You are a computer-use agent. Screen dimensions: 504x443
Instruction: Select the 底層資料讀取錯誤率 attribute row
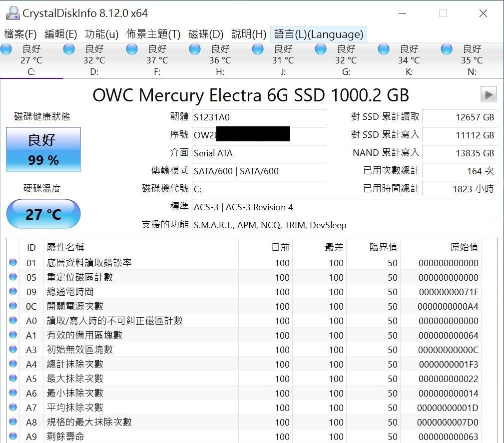[x=244, y=263]
